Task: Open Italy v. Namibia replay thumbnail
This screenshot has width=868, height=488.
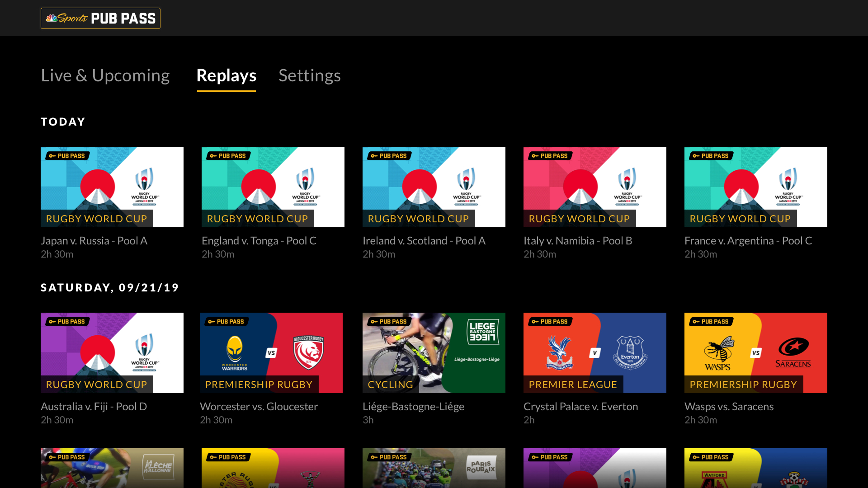Action: coord(595,187)
